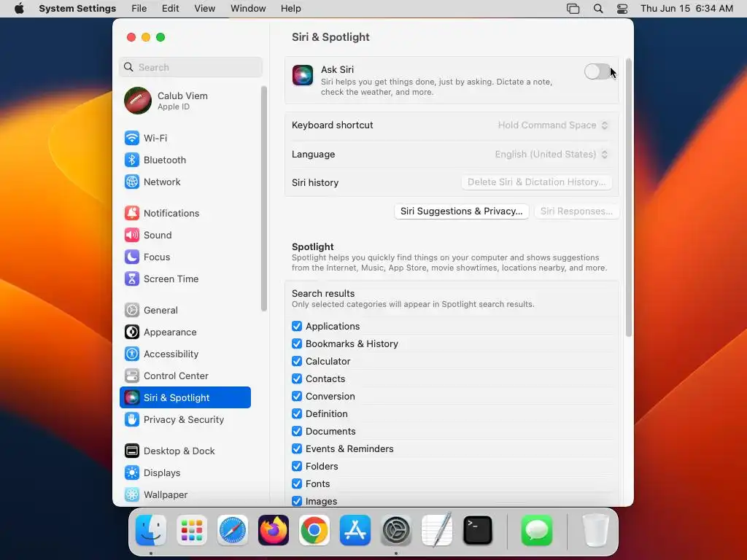
Task: Click Siri Suggestions & Privacy button
Action: [462, 211]
